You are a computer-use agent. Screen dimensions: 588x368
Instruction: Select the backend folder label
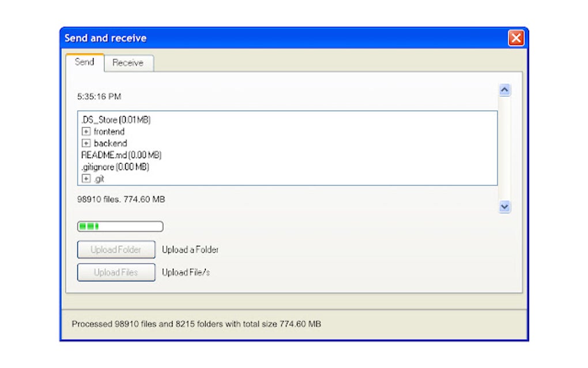[110, 143]
